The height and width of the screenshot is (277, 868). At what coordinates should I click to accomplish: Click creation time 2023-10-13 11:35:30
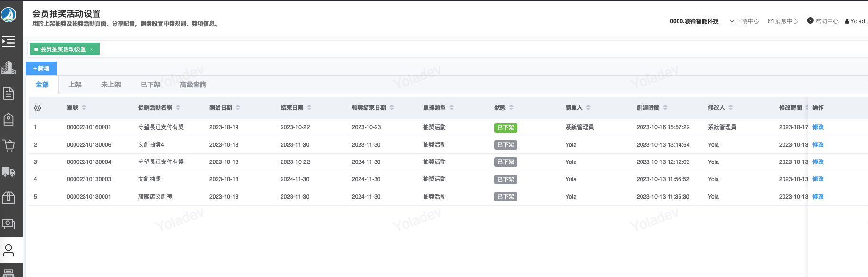point(663,197)
